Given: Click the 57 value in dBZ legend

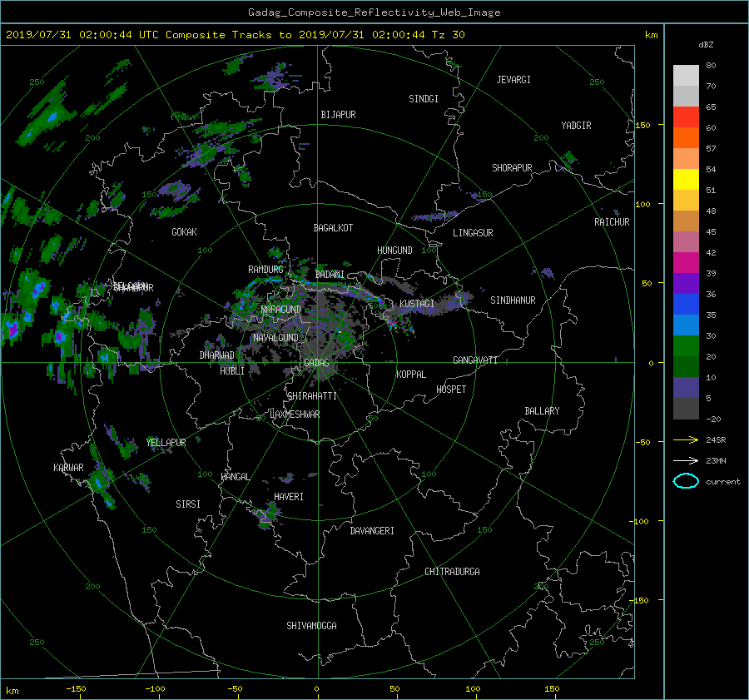Looking at the screenshot, I should coord(711,149).
